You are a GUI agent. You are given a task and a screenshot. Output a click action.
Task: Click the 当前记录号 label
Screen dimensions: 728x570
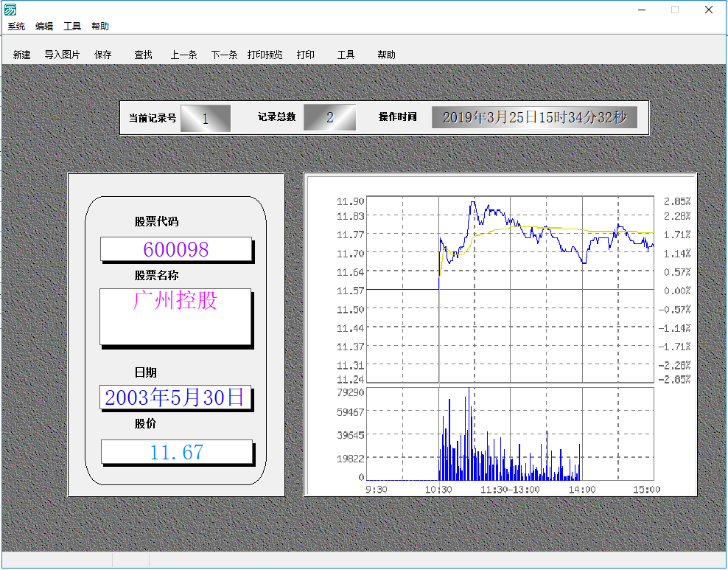[153, 118]
